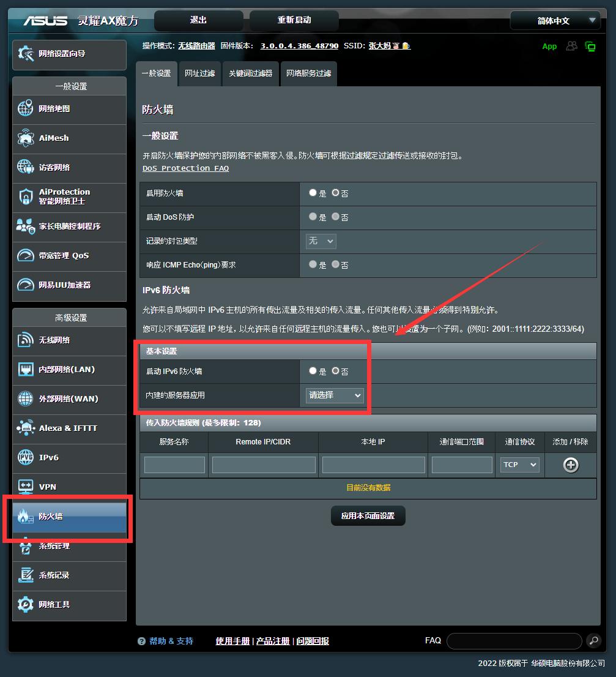Enable the IPv6 firewall with 是

click(312, 371)
